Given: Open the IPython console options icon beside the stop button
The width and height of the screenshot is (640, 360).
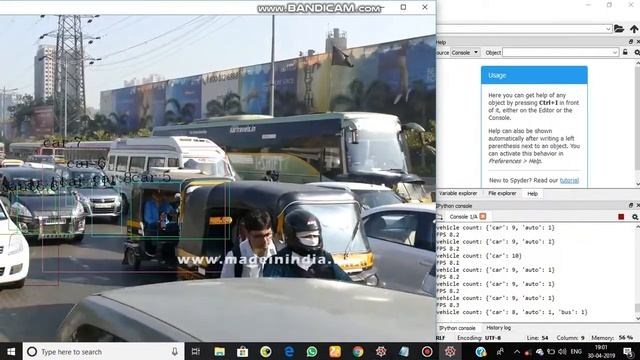Looking at the screenshot, I should pyautogui.click(x=635, y=217).
